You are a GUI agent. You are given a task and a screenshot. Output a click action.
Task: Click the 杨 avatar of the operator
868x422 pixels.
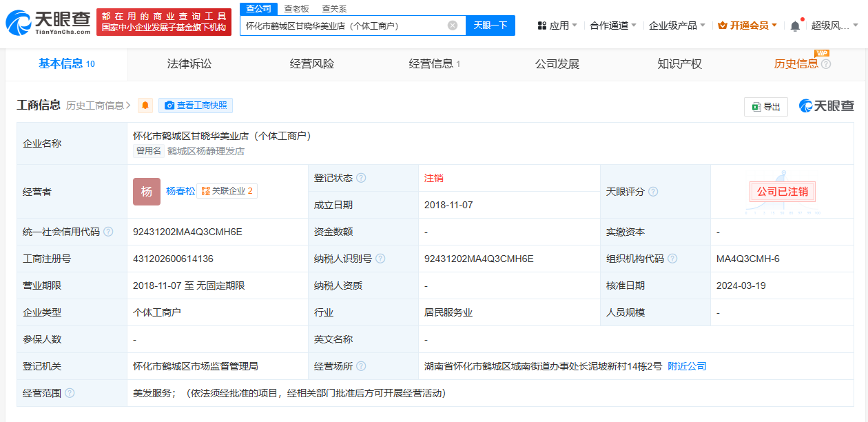click(x=147, y=192)
